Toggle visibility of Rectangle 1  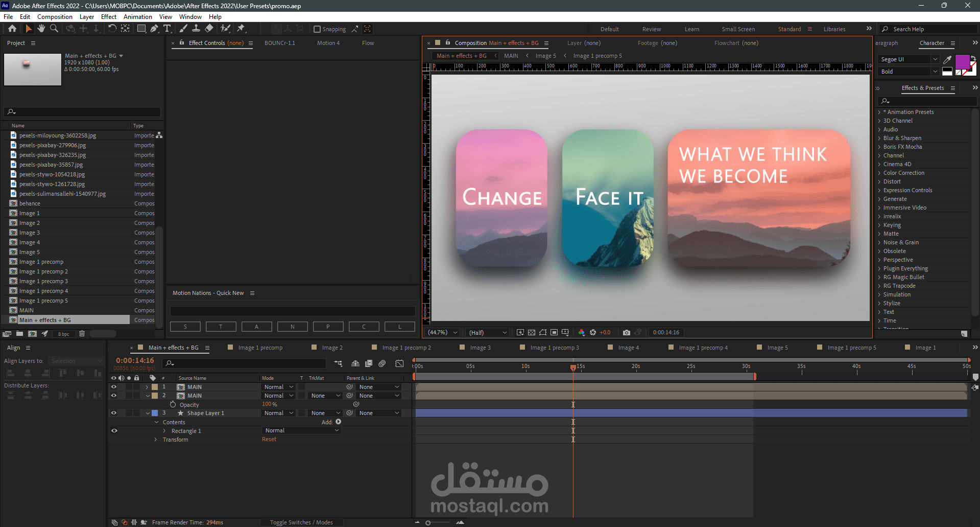point(114,430)
